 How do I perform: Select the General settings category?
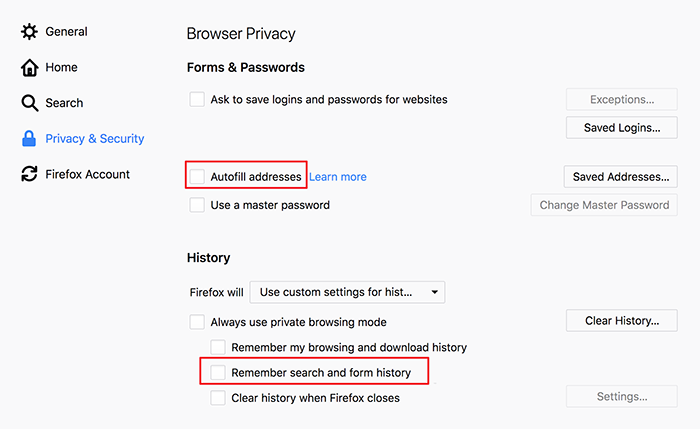67,32
